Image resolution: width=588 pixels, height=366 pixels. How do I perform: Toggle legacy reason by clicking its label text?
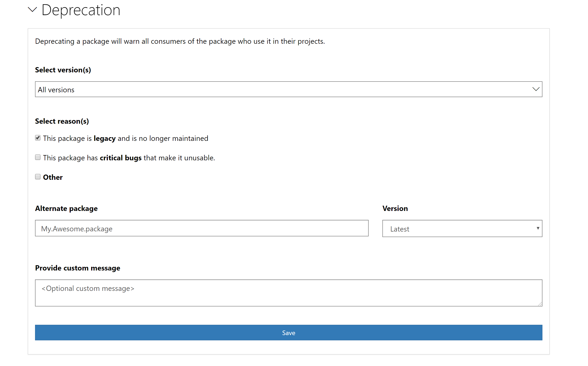[125, 138]
